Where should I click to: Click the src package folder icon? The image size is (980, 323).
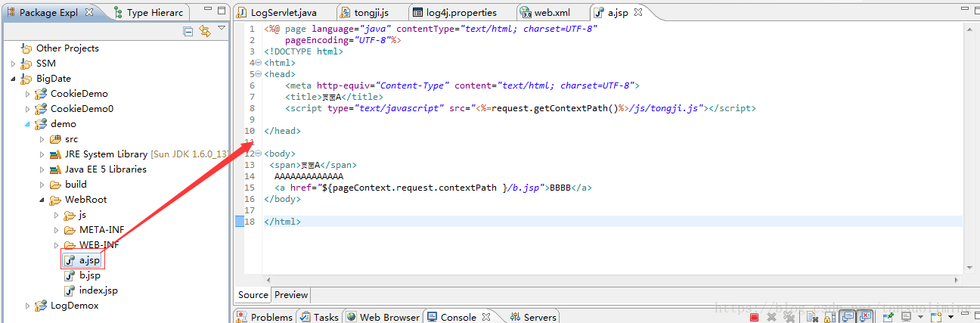click(x=55, y=139)
